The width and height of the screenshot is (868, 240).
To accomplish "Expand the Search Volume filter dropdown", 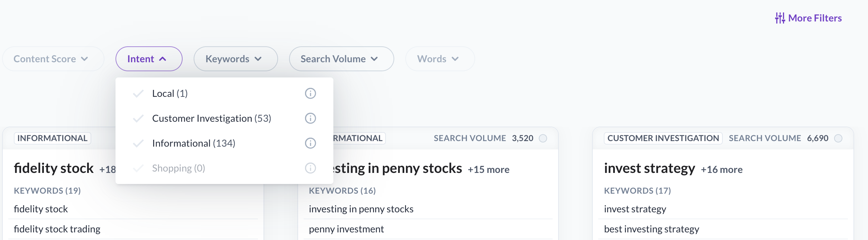I will click(x=341, y=59).
